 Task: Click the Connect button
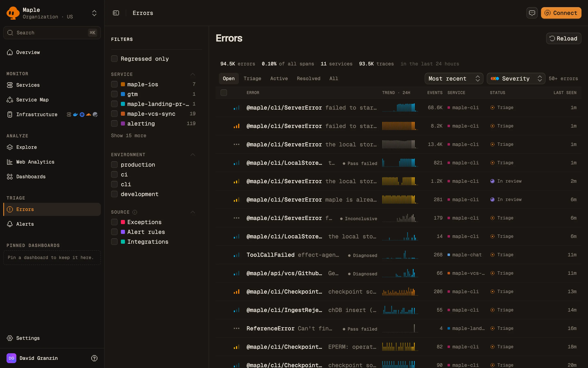point(561,13)
